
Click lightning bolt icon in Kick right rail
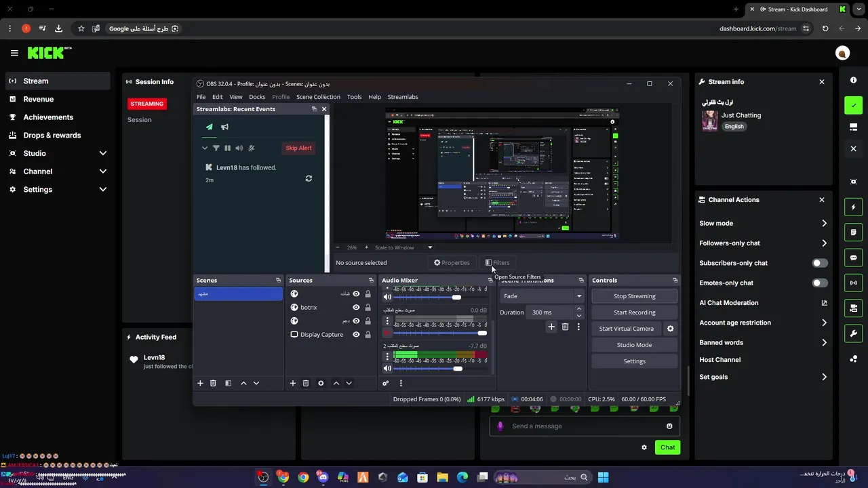[x=853, y=207]
